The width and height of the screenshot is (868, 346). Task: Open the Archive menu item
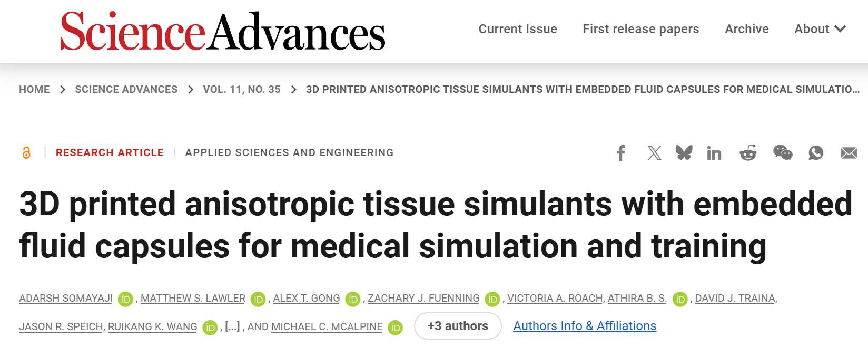(x=746, y=29)
